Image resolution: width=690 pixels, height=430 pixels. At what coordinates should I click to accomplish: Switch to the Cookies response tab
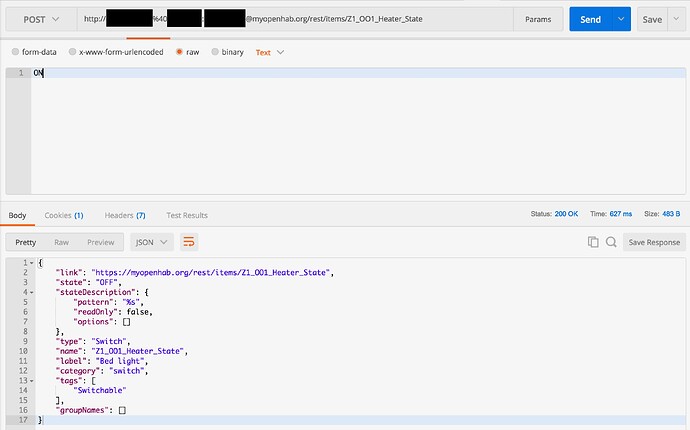point(64,215)
